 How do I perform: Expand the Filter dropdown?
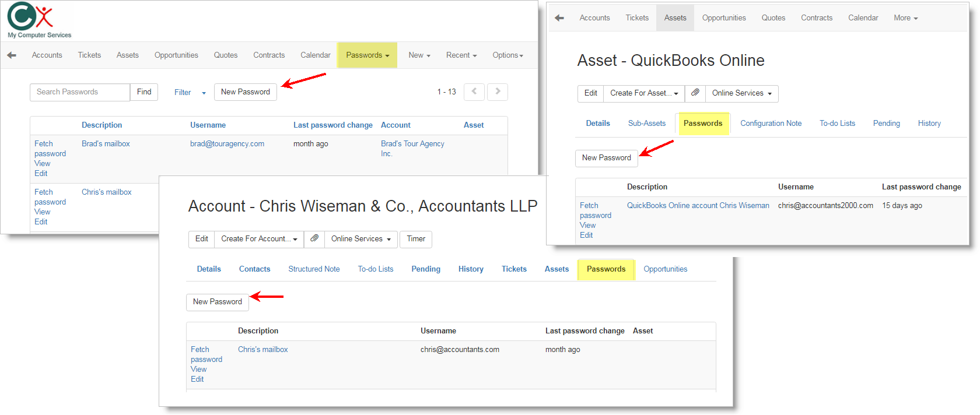[x=190, y=93]
